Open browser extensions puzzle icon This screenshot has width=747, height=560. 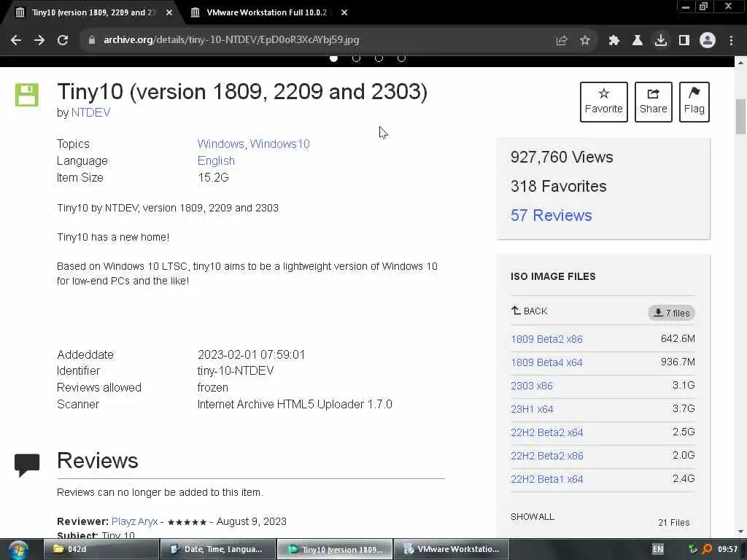(x=614, y=41)
